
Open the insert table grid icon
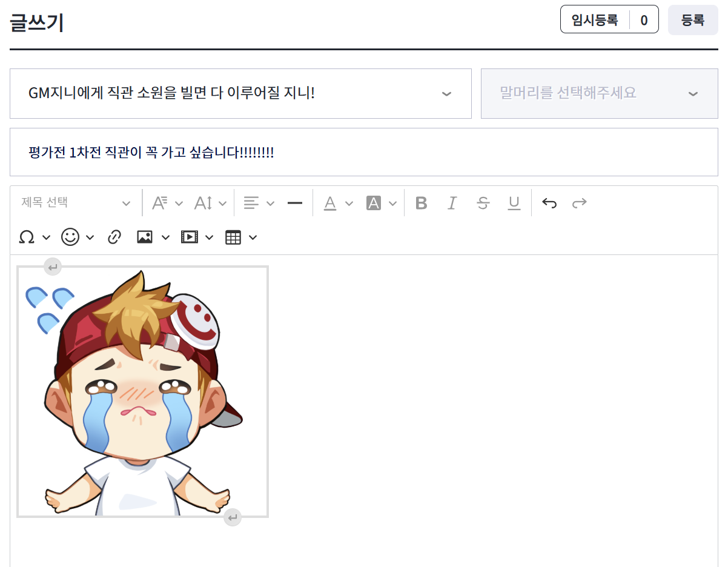(x=233, y=237)
